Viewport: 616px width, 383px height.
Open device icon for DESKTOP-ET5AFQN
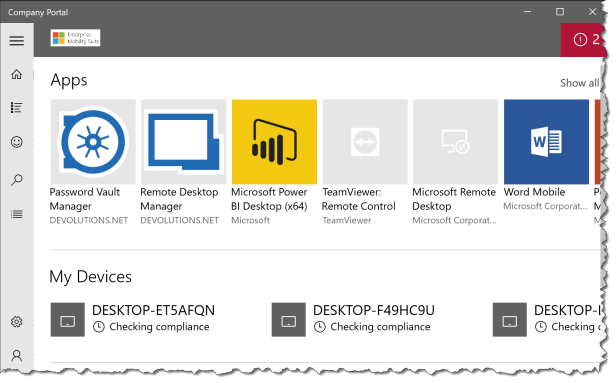tap(68, 319)
